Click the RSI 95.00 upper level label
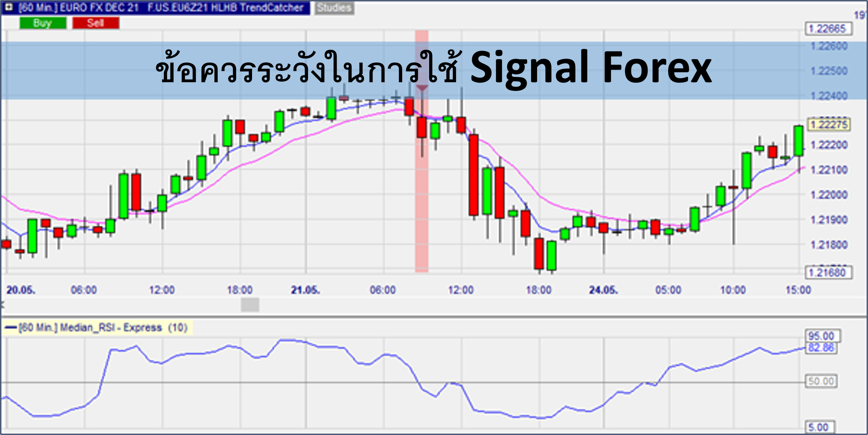The image size is (868, 435). 822,336
